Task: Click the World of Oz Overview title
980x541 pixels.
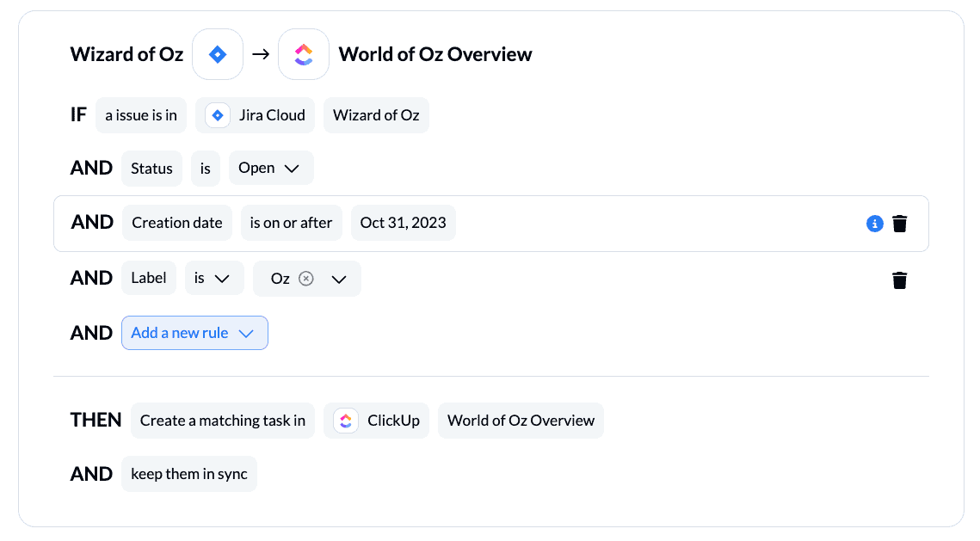Action: (x=435, y=54)
